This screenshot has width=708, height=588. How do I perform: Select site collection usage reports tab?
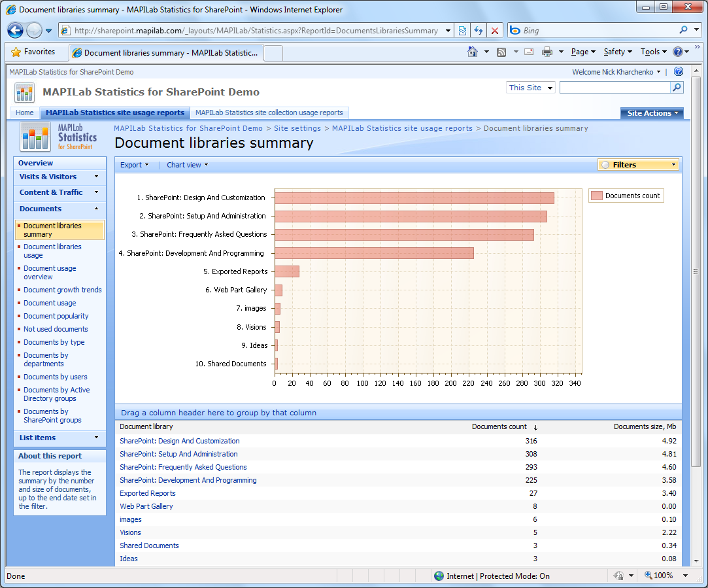pos(269,112)
